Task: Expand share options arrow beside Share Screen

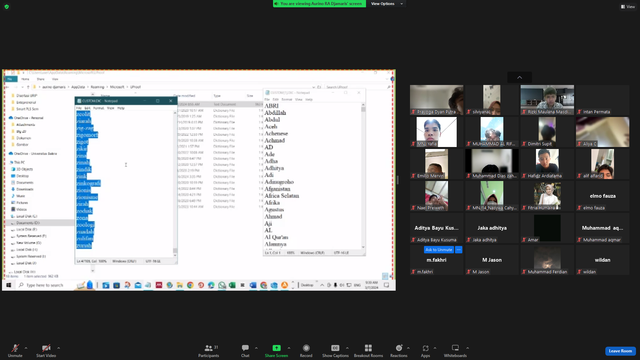Action: 289,348
